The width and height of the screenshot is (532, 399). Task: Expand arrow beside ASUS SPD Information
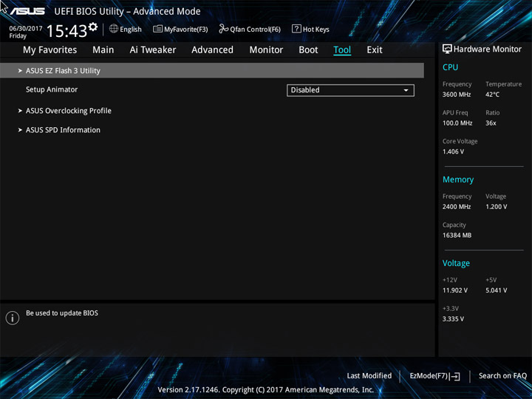(20, 130)
